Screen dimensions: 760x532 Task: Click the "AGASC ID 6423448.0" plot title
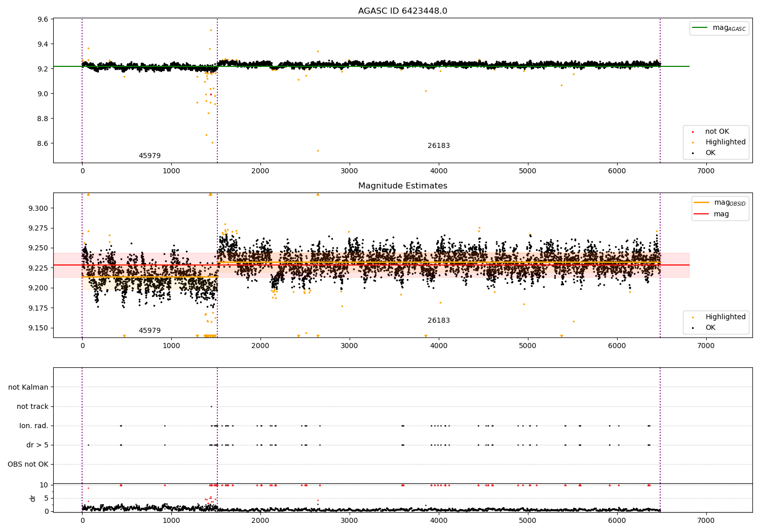coord(402,11)
